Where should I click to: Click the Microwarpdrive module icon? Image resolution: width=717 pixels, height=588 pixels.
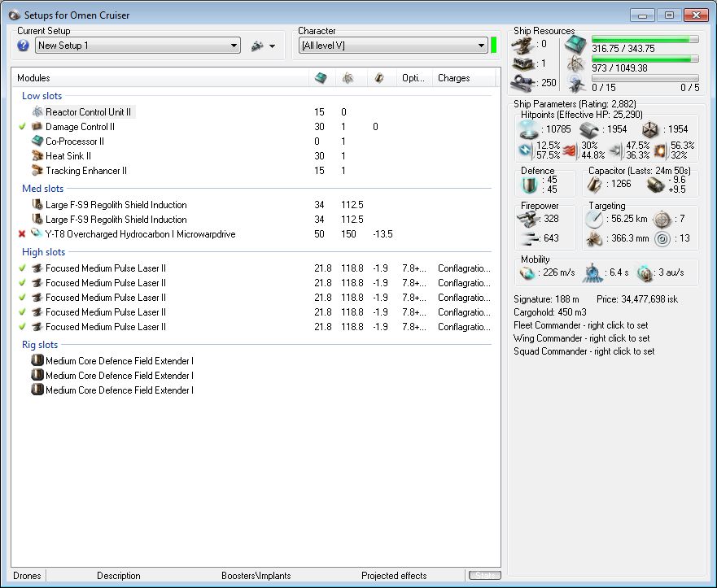click(37, 233)
